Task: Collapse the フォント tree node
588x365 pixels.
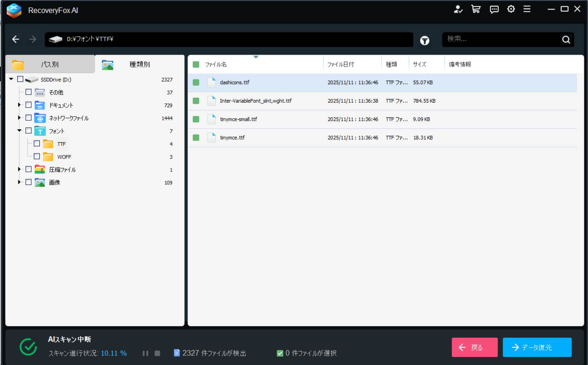Action: pos(19,131)
